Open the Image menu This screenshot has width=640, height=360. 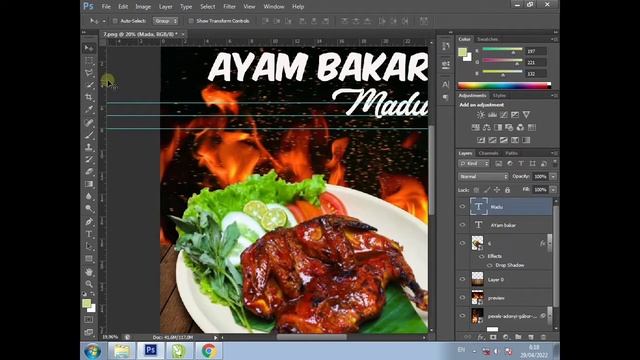[143, 7]
